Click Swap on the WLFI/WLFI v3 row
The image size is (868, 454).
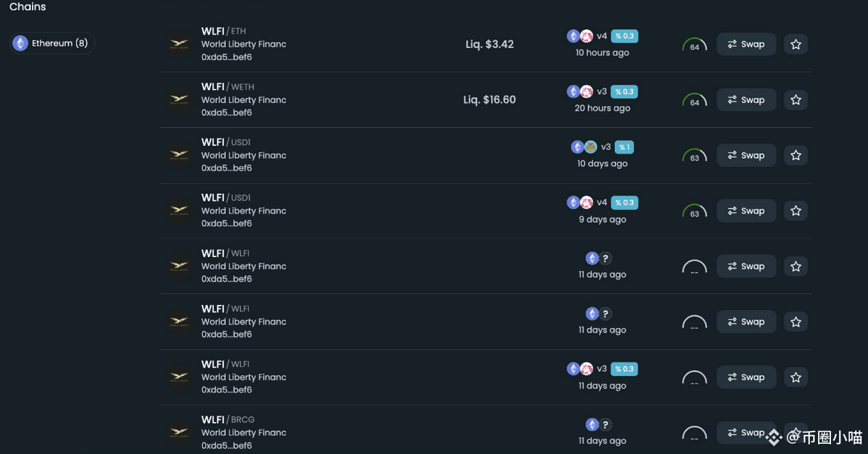pos(746,377)
